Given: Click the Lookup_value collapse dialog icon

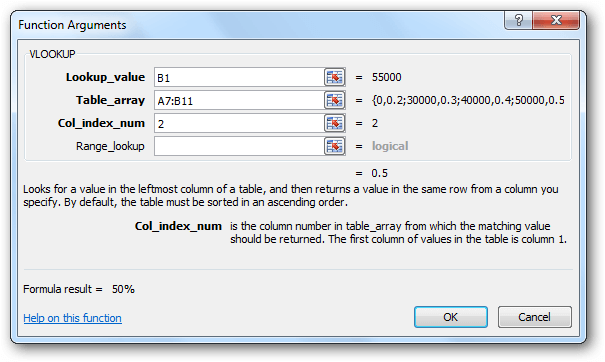Looking at the screenshot, I should point(334,77).
